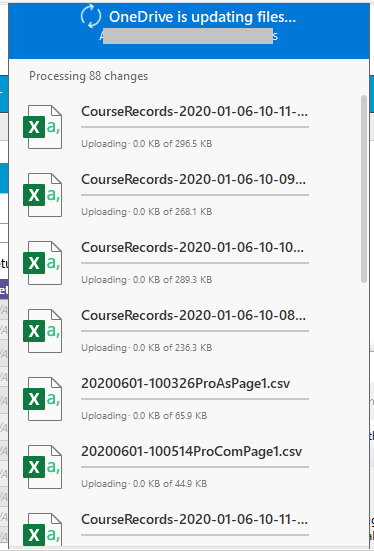The height and width of the screenshot is (551, 374).
Task: Open the 20200601-100514ProComPage1.csv entry
Action: [192, 451]
